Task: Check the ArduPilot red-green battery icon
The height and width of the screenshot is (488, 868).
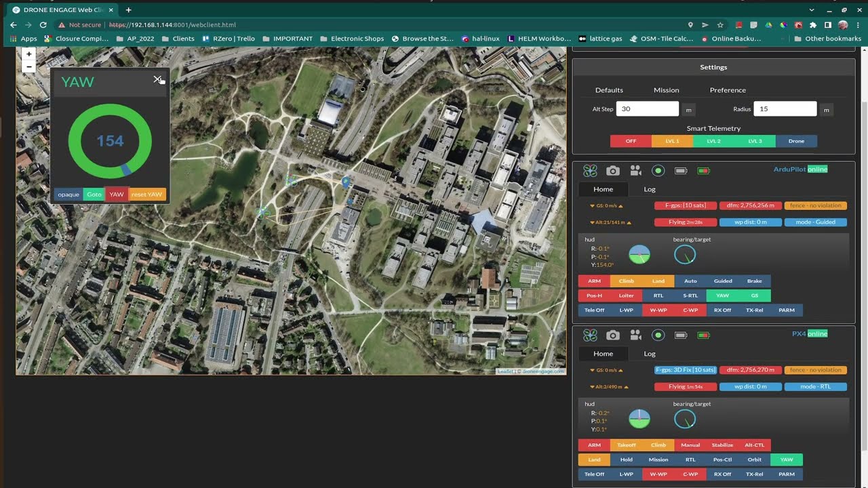Action: click(703, 171)
